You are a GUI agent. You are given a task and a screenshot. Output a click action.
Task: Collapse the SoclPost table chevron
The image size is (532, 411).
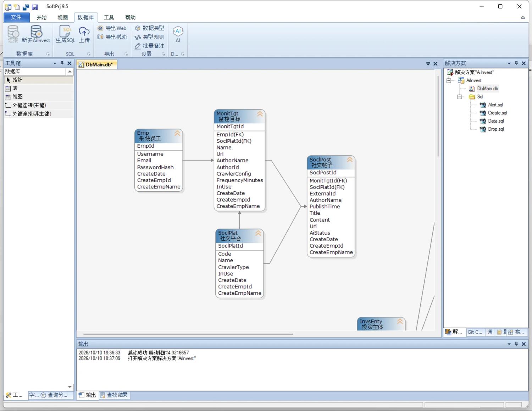point(350,160)
